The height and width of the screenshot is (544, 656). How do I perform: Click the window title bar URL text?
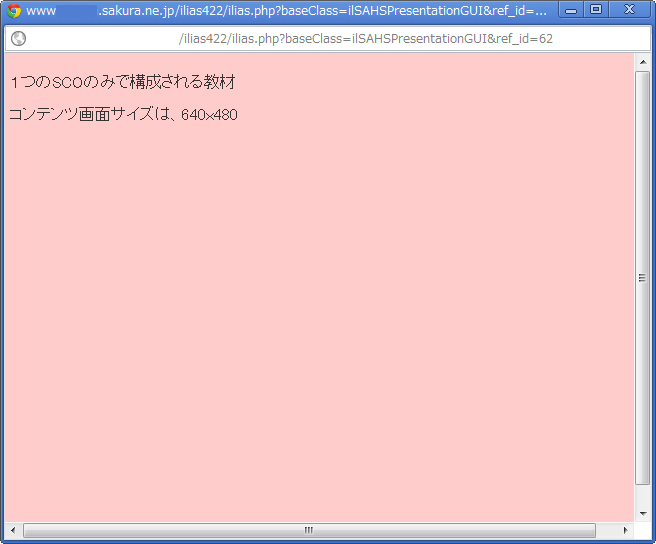pyautogui.click(x=320, y=11)
